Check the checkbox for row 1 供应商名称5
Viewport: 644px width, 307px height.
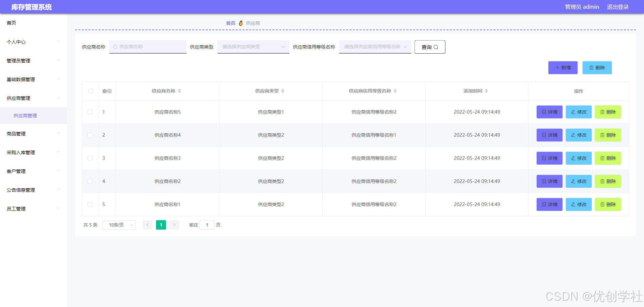pyautogui.click(x=90, y=112)
